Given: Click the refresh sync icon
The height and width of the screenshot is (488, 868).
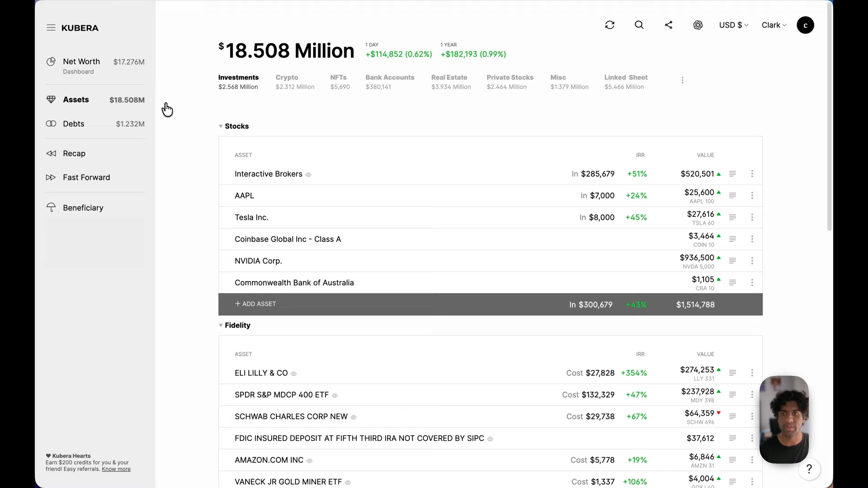Looking at the screenshot, I should pos(609,25).
